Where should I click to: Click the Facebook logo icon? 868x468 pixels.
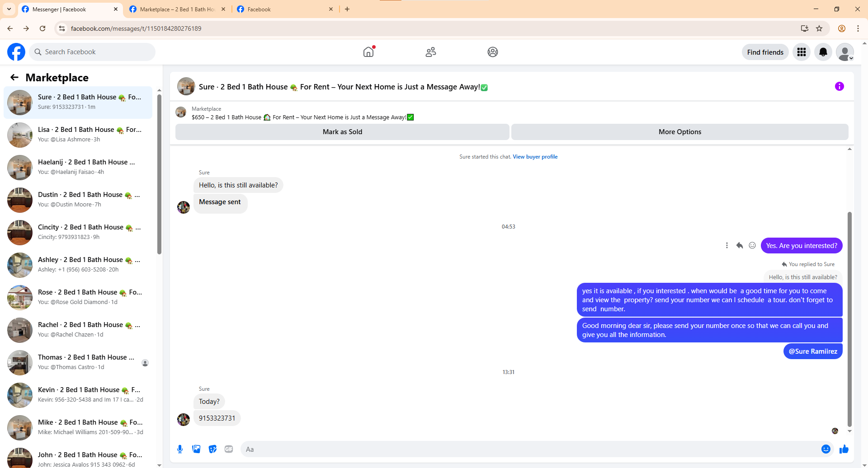click(x=16, y=52)
